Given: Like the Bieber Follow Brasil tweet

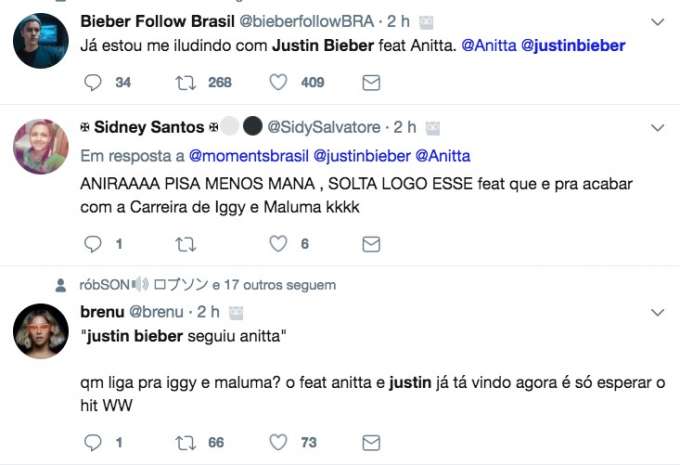Looking at the screenshot, I should point(279,83).
